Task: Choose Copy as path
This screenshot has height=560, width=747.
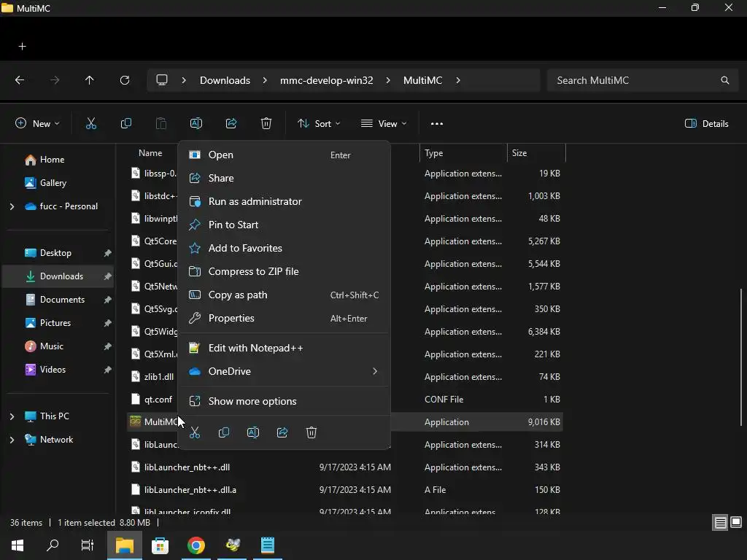Action: tap(284, 295)
